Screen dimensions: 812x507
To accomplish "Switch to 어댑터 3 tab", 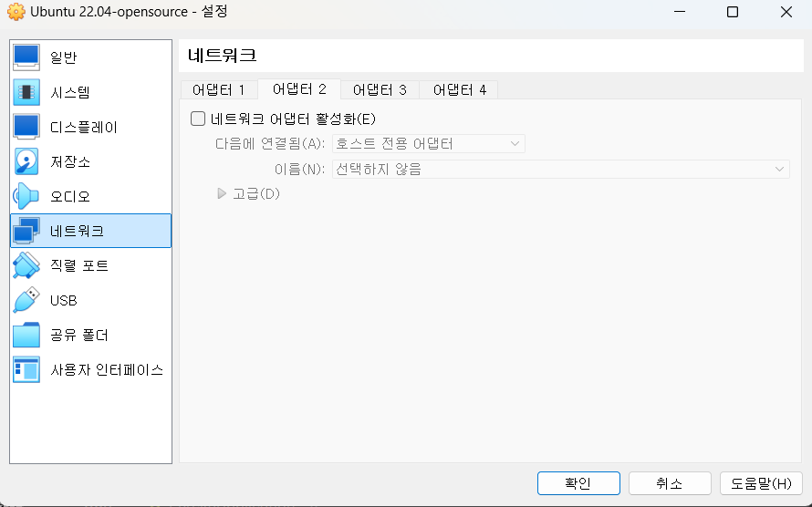I will [380, 90].
